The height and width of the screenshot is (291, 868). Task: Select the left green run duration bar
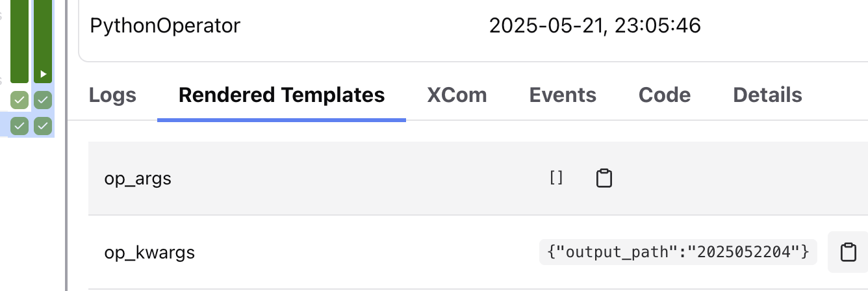click(19, 39)
